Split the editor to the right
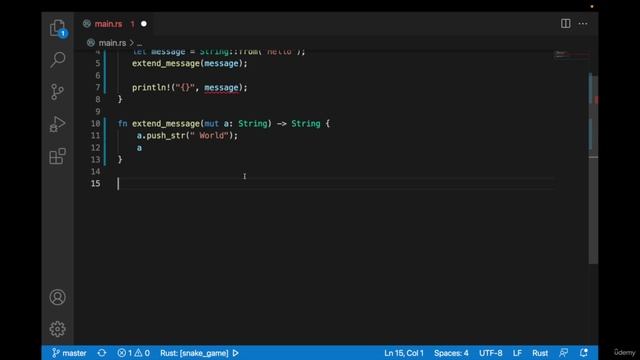Viewport: 640px width, 360px height. pos(565,24)
